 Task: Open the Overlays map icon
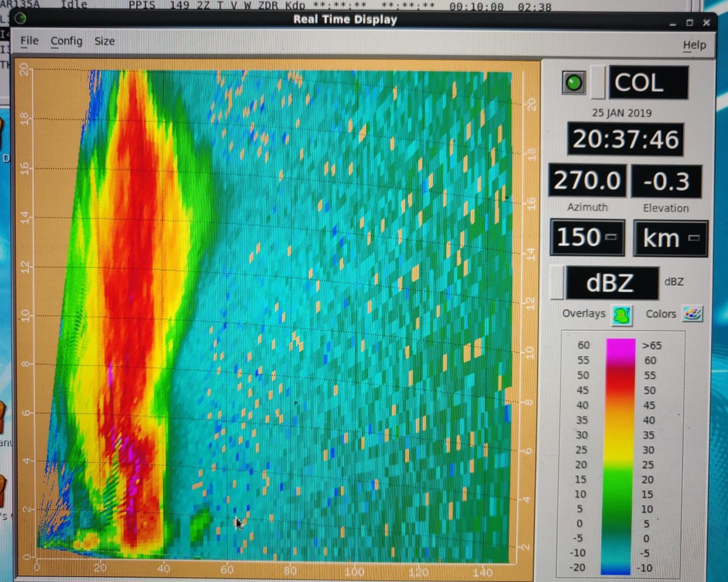pyautogui.click(x=621, y=314)
